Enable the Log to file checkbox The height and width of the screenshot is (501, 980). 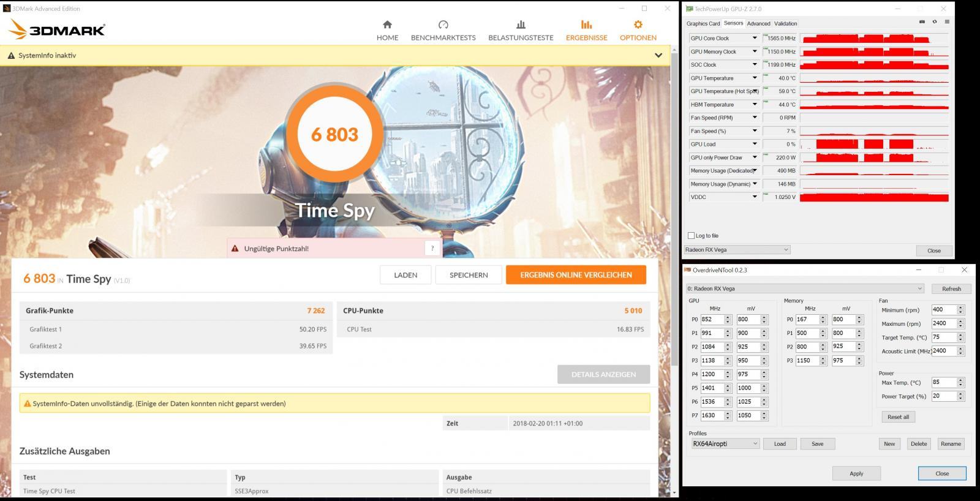tap(692, 236)
